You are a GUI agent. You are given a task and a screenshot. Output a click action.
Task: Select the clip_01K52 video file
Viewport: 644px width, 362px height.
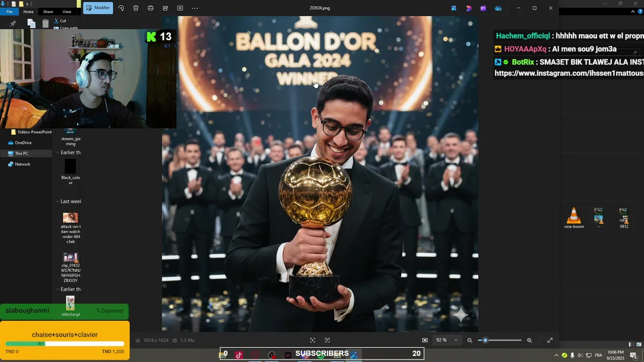(x=70, y=267)
